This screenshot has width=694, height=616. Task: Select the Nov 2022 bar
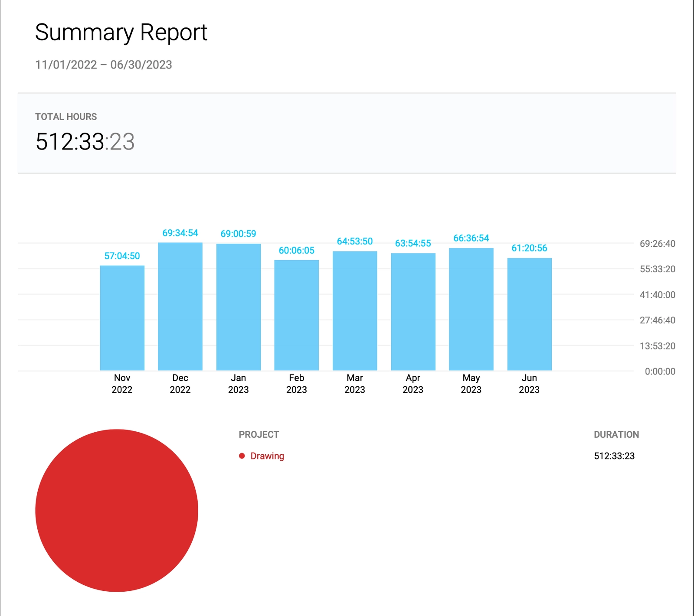click(x=122, y=318)
